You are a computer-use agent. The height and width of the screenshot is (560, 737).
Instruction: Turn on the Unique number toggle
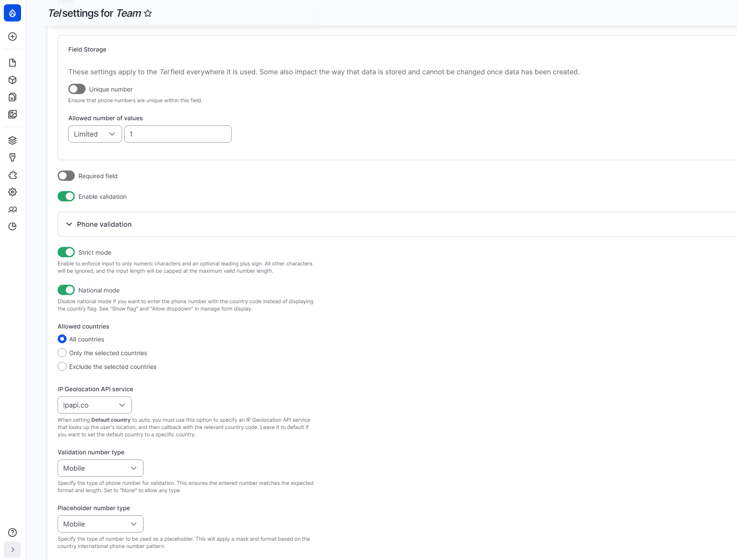coord(77,89)
